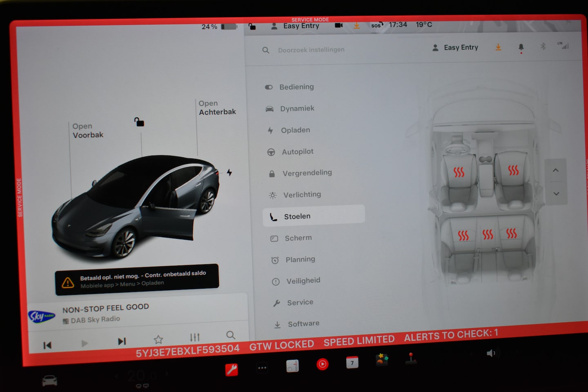Viewport: 588px width, 392px height.
Task: Toggle rear right seat heater
Action: coord(512,233)
